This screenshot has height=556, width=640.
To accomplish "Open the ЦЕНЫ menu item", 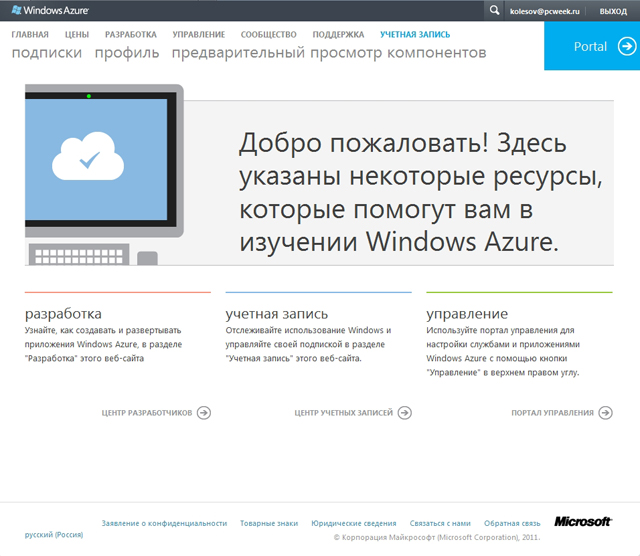I will (x=77, y=35).
